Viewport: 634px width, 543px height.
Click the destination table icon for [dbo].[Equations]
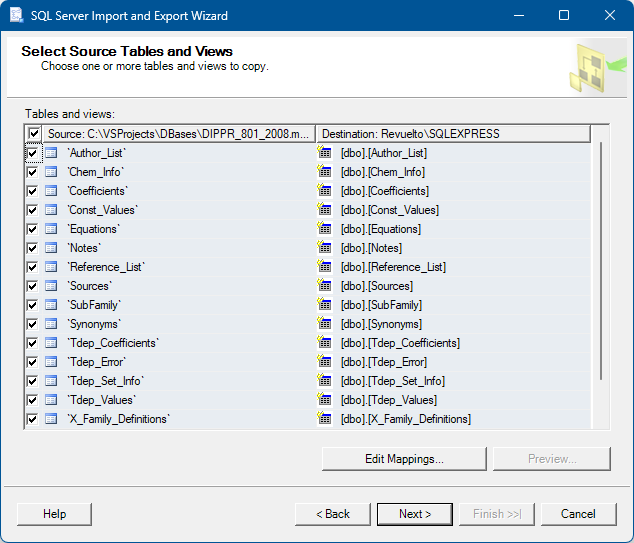tap(324, 228)
